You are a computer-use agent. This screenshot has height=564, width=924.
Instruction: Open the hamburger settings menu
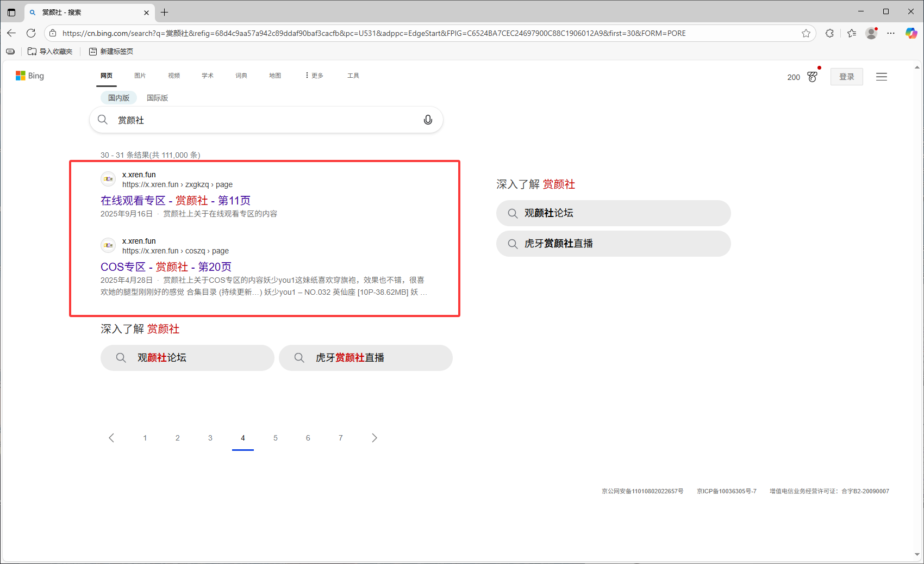[881, 77]
